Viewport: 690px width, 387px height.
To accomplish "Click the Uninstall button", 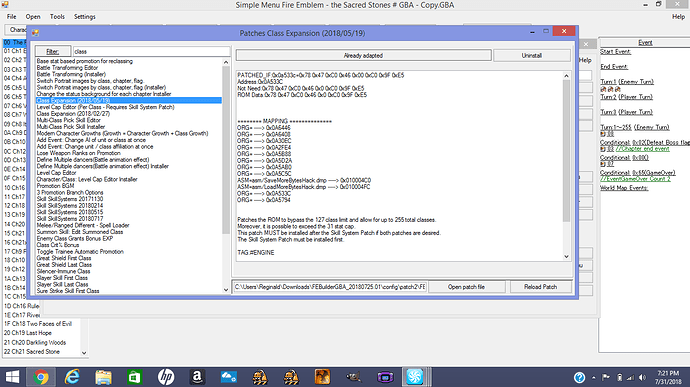I will coord(532,55).
